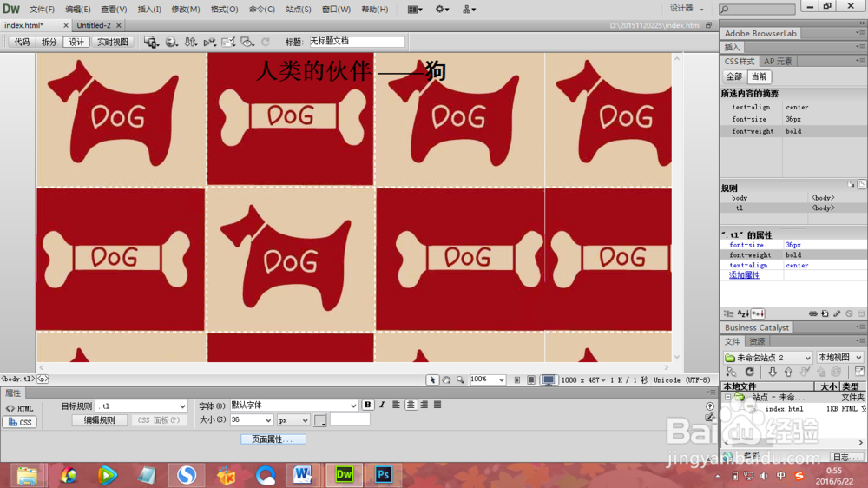Toggle bold formatting button
The height and width of the screenshot is (488, 868).
point(367,405)
